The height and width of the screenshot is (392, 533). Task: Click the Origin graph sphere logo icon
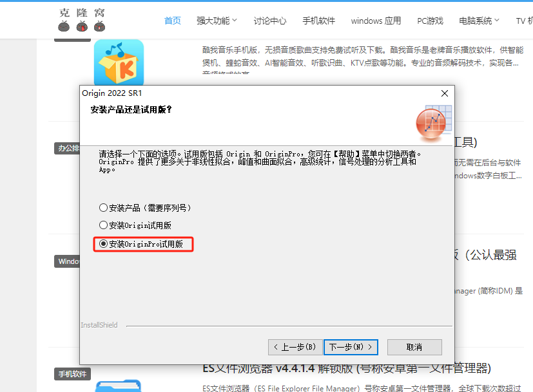click(x=434, y=122)
